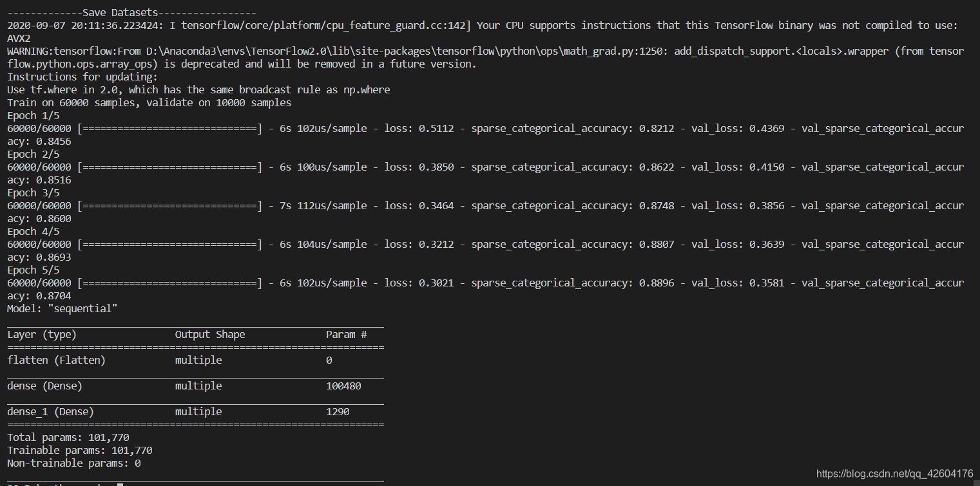Click the wrapped validation accuracy 0.8456

click(53, 142)
